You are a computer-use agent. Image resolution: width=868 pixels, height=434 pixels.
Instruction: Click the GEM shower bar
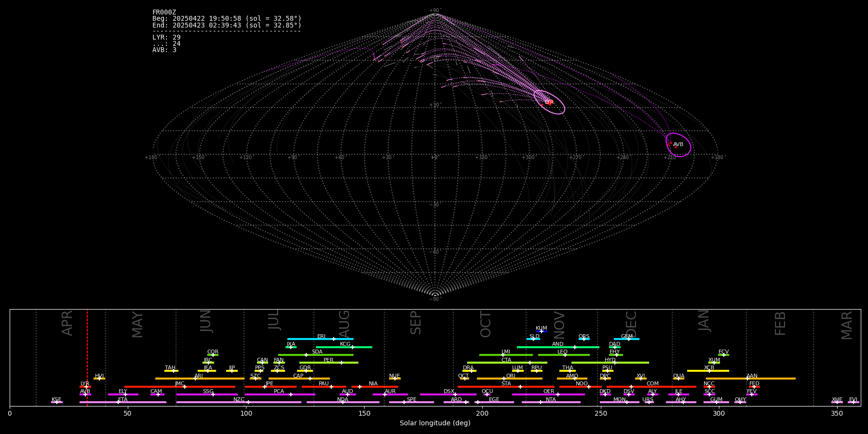coord(626,339)
